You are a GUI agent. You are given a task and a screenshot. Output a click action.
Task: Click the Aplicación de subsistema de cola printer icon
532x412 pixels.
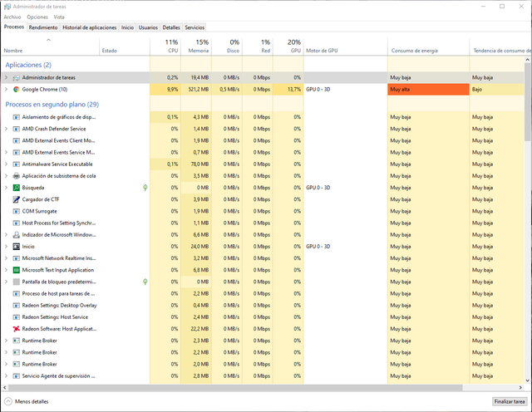click(x=16, y=176)
